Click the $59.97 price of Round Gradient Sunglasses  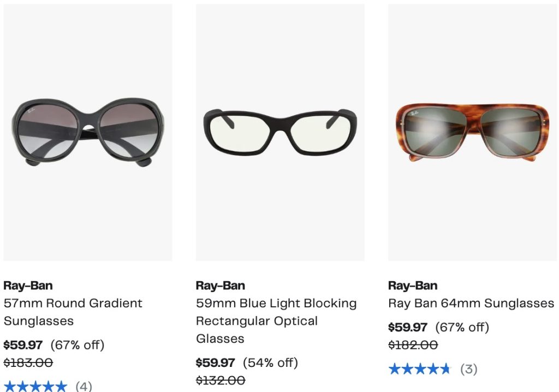23,345
